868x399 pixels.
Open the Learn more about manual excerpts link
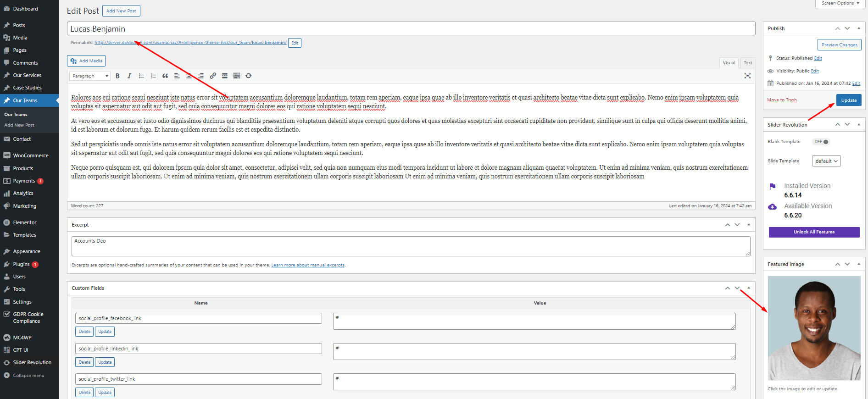pos(308,265)
